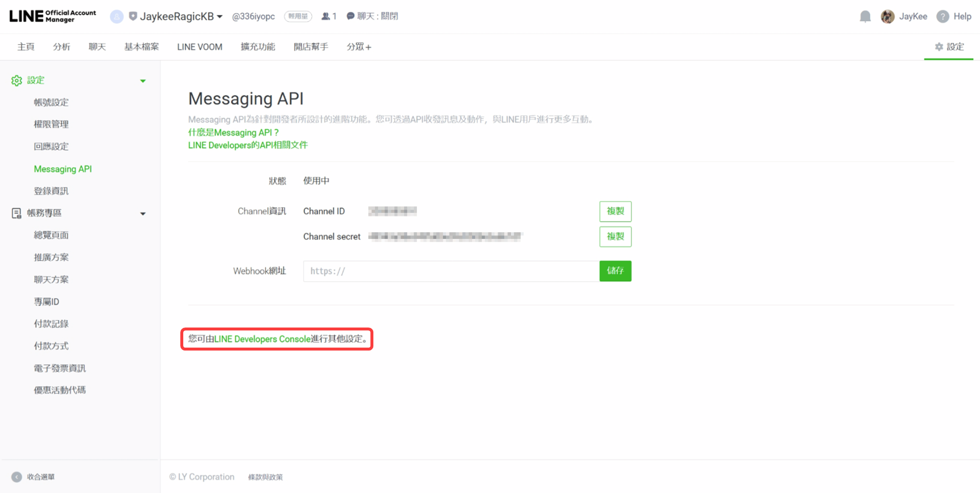
Task: Click the Help question mark icon
Action: coord(943,17)
